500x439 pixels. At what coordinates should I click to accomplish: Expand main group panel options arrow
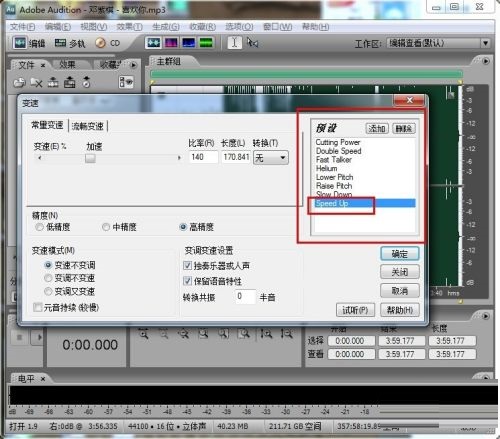(486, 61)
